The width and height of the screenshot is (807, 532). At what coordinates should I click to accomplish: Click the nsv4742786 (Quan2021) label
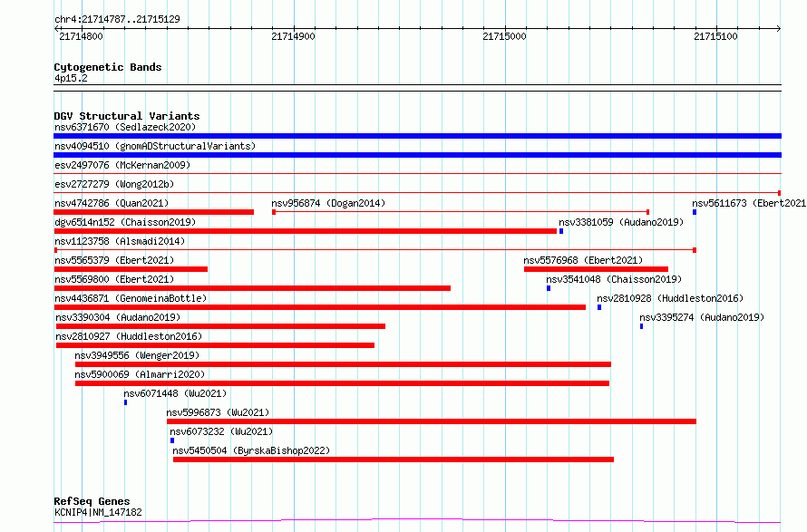112,203
